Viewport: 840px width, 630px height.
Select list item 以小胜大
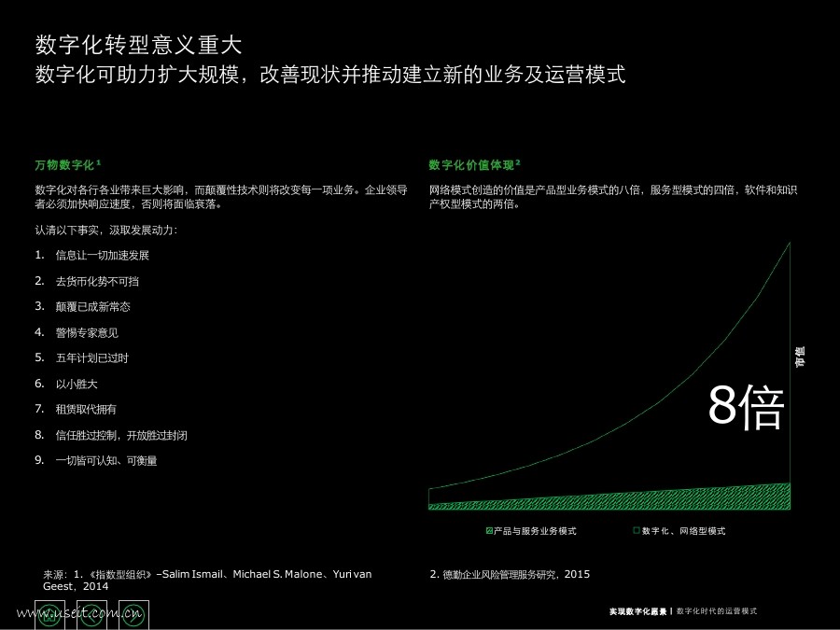77,385
